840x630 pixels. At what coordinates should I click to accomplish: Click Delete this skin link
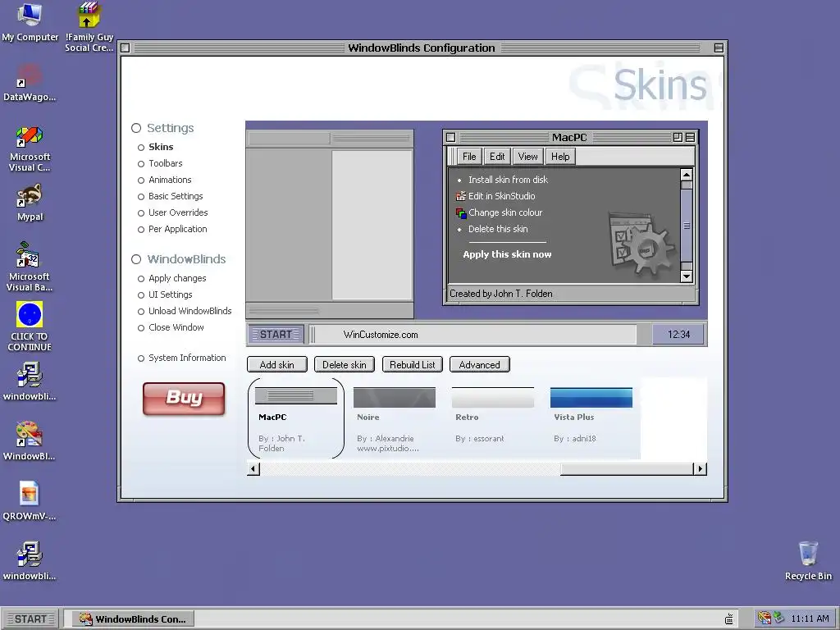coord(498,230)
